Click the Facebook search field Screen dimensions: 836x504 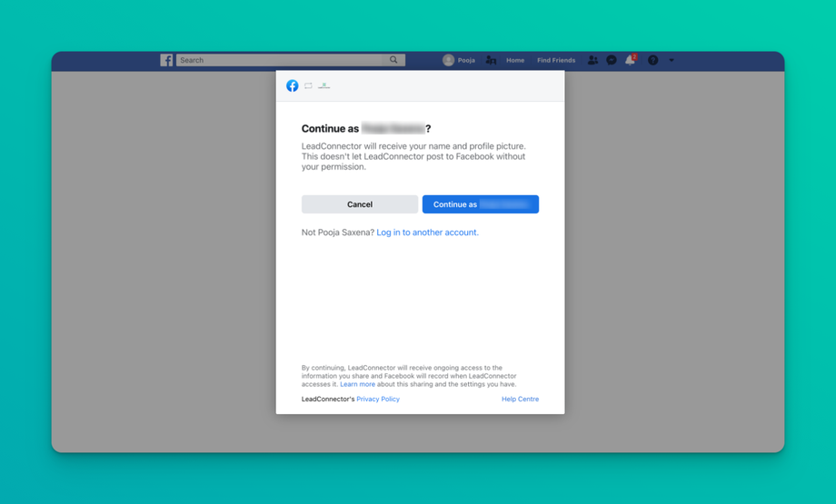(280, 60)
